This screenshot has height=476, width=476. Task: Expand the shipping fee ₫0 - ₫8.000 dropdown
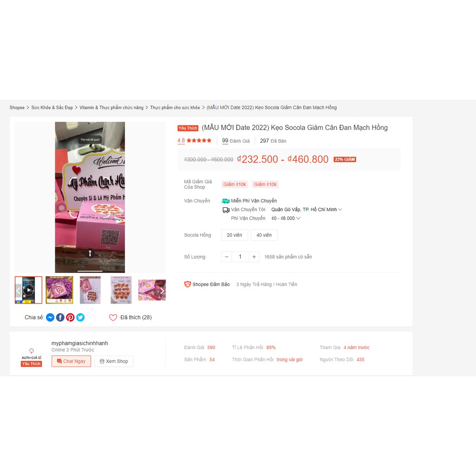click(x=286, y=218)
